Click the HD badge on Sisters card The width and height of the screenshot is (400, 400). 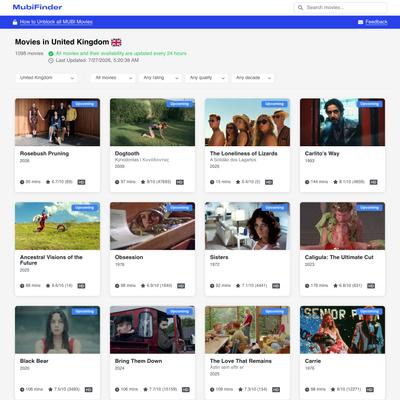(276, 286)
